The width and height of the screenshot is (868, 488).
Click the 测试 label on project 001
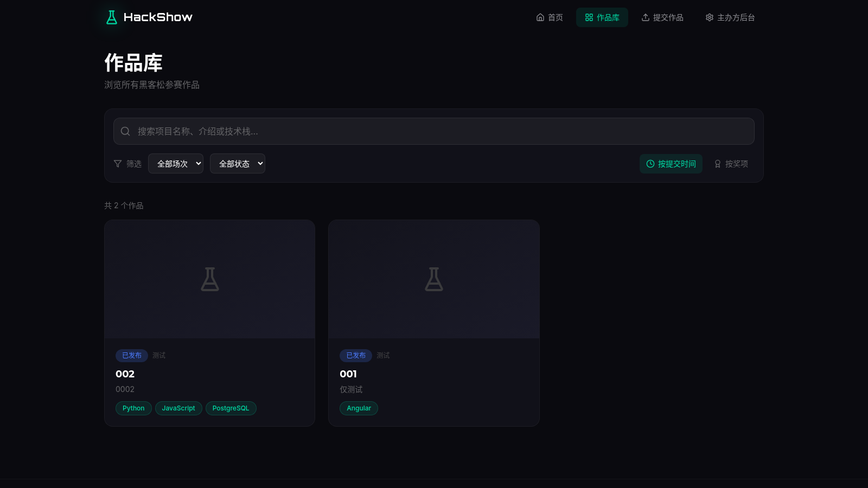click(383, 356)
